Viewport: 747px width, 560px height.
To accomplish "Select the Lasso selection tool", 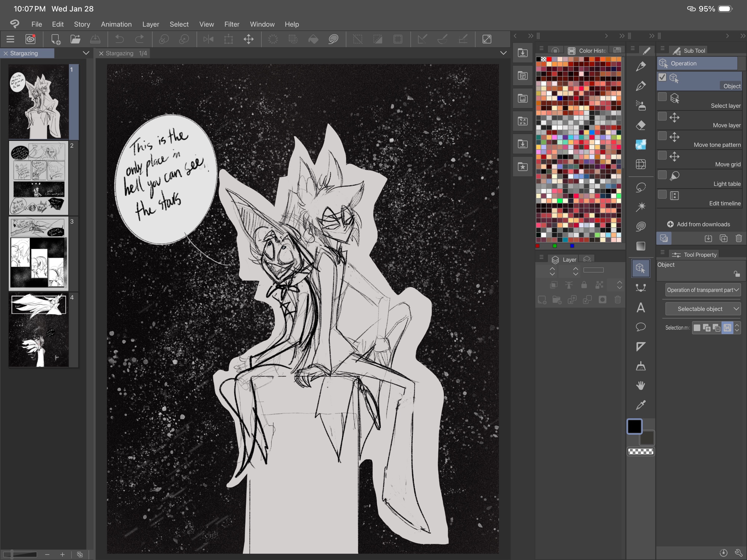I will pos(641,187).
